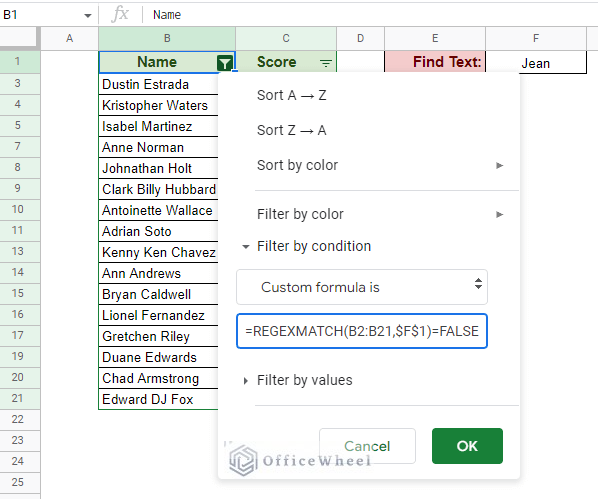Select the cell Chad Armstrong
This screenshot has width=598, height=499.
click(x=158, y=378)
